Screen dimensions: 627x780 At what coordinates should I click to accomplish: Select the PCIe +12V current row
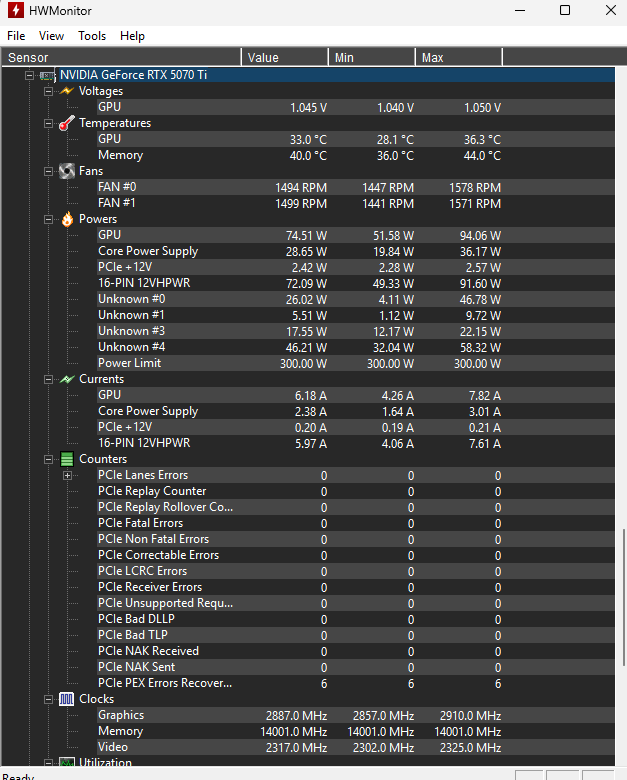click(356, 427)
